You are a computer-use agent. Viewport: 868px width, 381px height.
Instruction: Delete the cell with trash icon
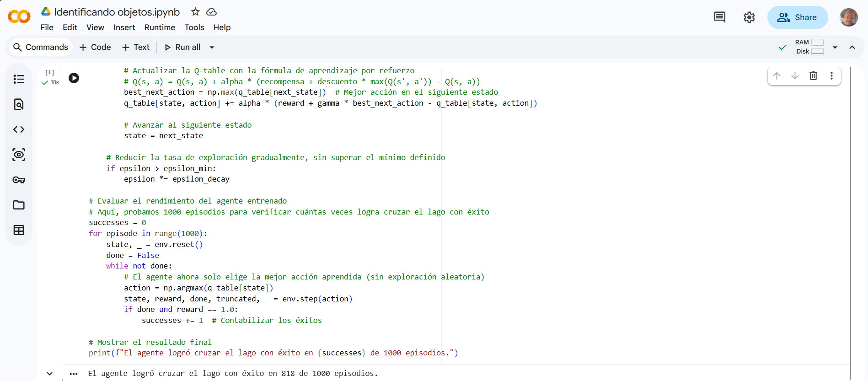coord(813,75)
